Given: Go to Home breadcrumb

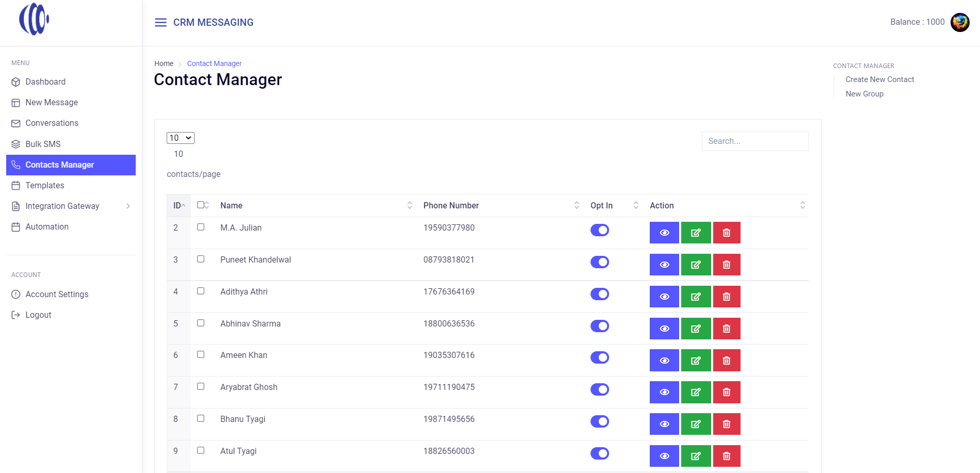Looking at the screenshot, I should pos(164,63).
